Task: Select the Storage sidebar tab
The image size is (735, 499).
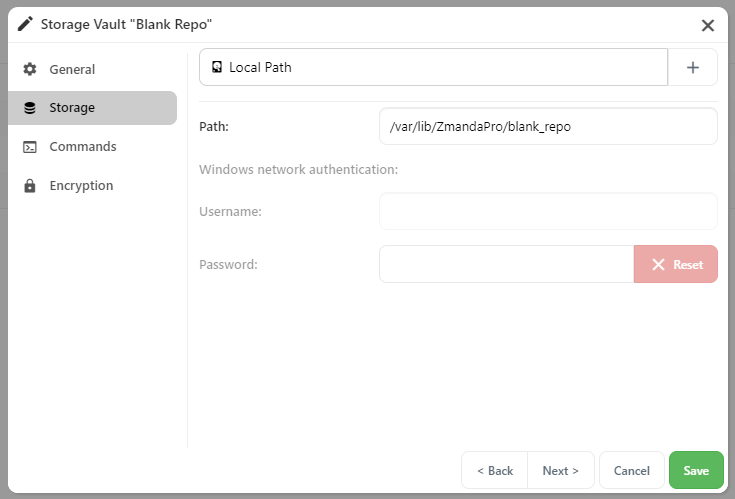Action: (x=92, y=108)
